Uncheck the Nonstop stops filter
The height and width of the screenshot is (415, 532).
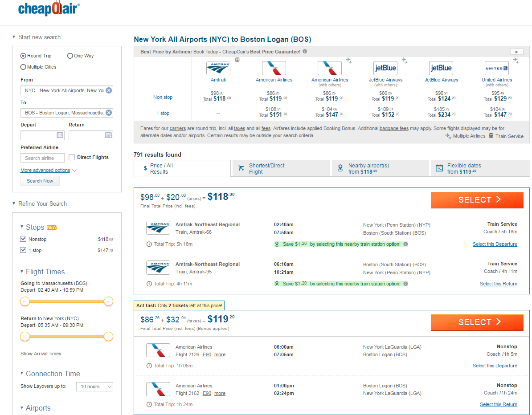click(24, 239)
